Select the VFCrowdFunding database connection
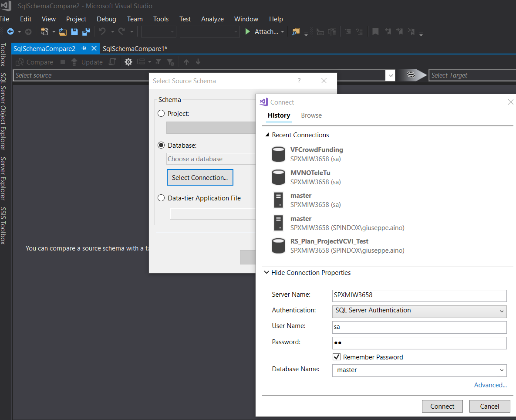 316,154
